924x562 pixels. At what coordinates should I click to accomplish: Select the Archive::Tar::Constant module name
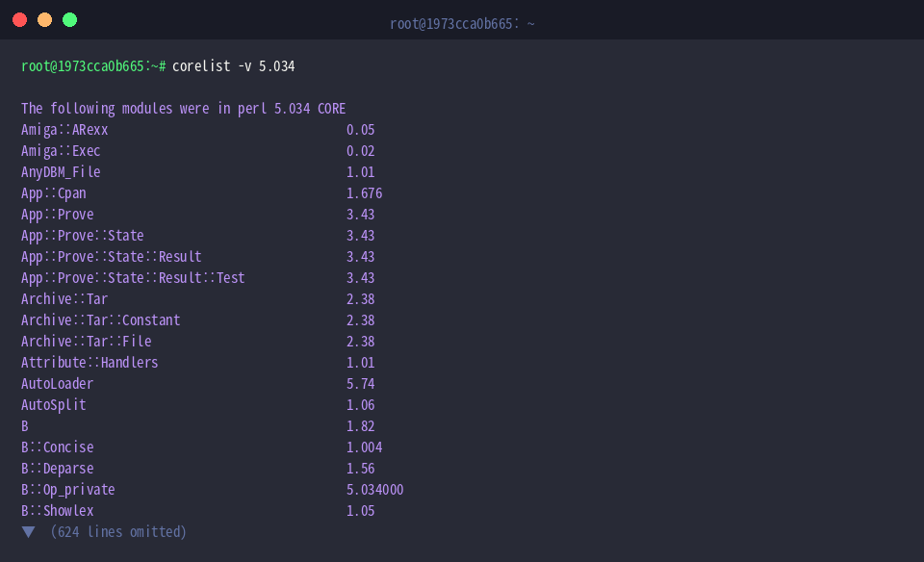[101, 320]
